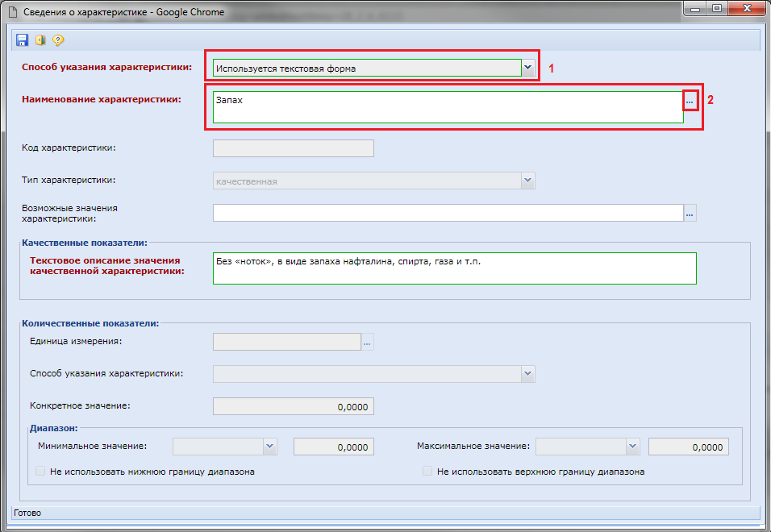The image size is (771, 532).
Task: Open the Минимальное значение dropdown
Action: [x=270, y=447]
